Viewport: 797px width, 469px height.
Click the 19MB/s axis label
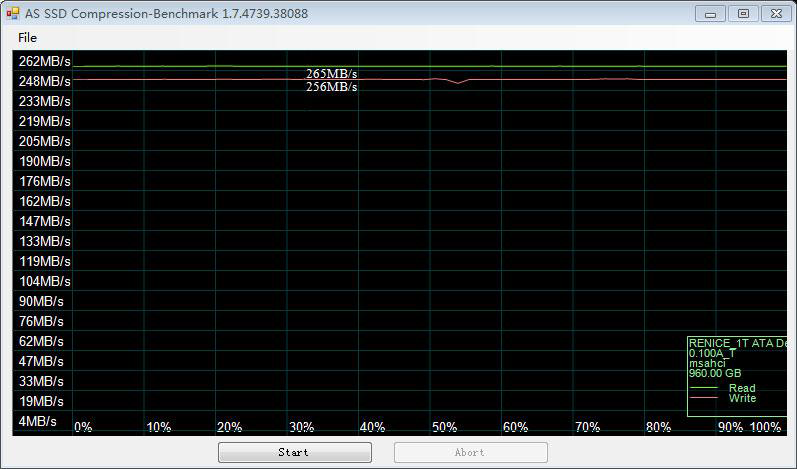point(41,401)
